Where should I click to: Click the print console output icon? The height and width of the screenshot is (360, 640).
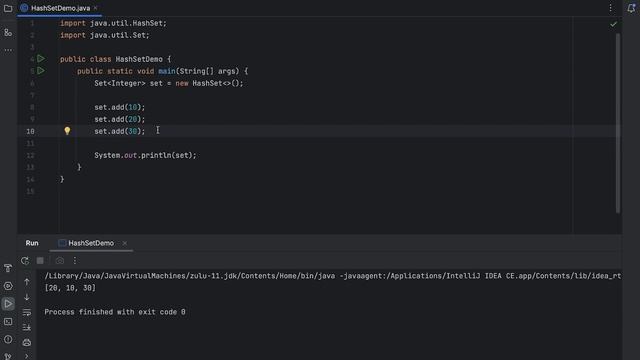pyautogui.click(x=27, y=342)
